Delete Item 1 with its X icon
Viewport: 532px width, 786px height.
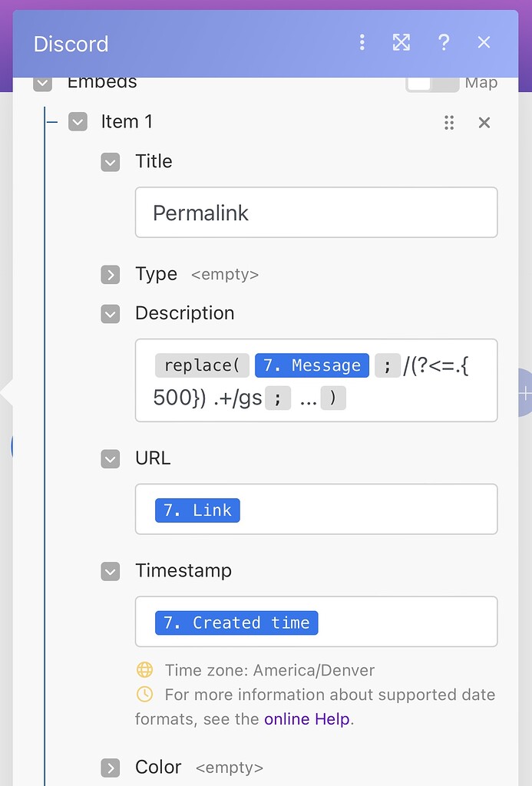(484, 122)
